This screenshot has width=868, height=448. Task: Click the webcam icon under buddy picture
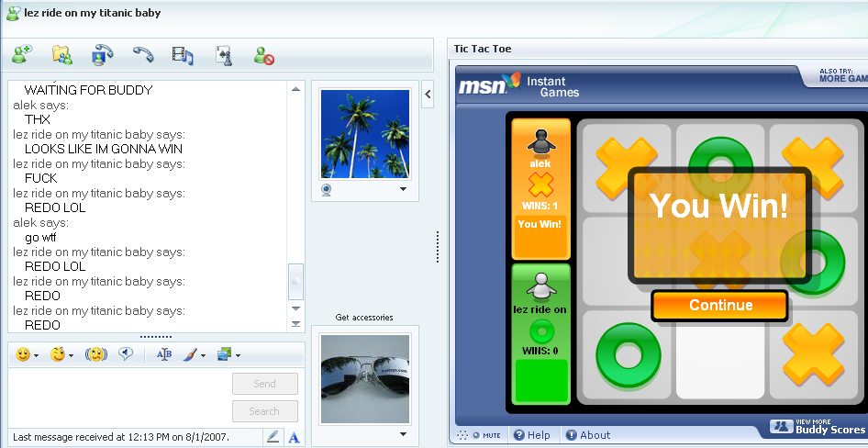click(327, 190)
